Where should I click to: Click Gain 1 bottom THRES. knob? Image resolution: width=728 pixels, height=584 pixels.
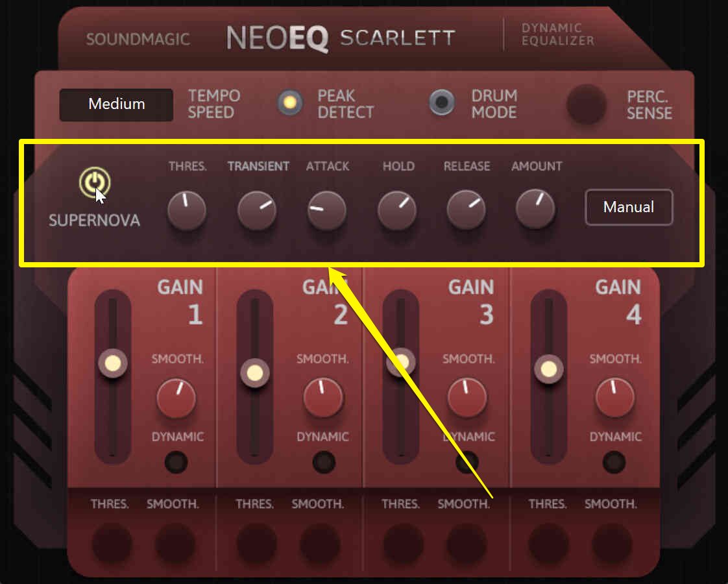112,542
